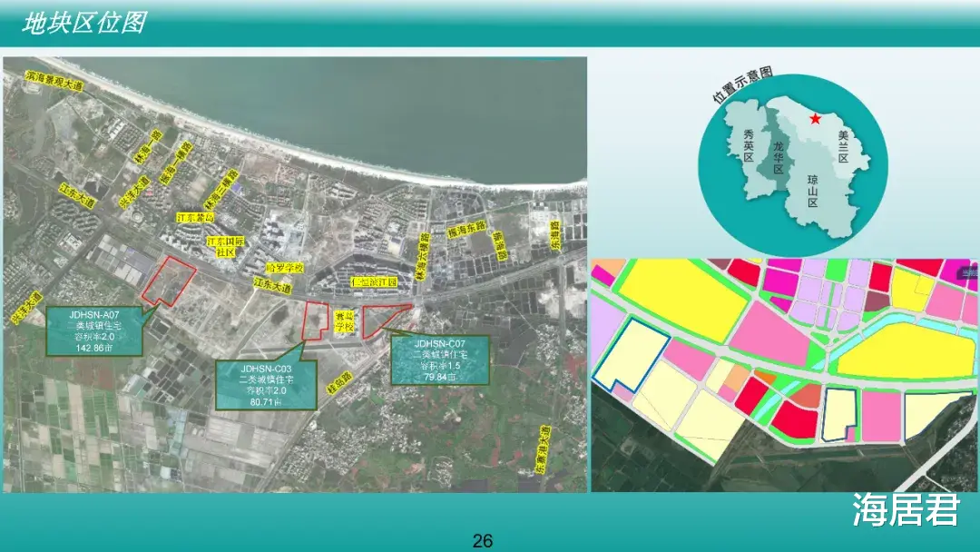Click the 林海一路 road label
This screenshot has height=552, width=980.
148,147
